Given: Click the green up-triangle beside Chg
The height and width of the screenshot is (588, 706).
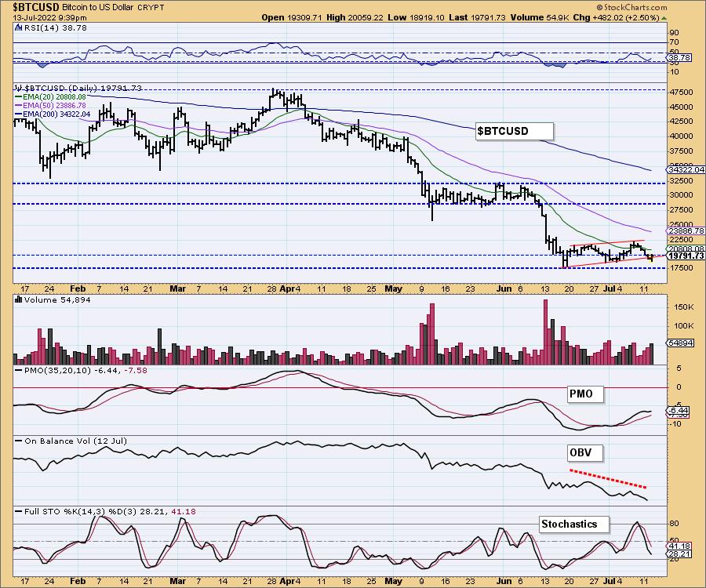Looking at the screenshot, I should click(x=664, y=18).
